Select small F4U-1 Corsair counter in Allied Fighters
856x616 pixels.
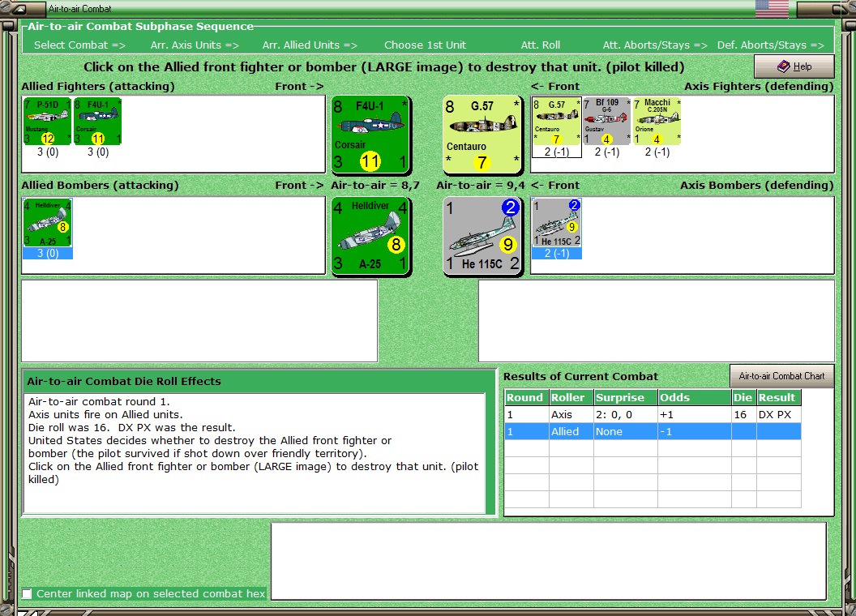point(98,122)
